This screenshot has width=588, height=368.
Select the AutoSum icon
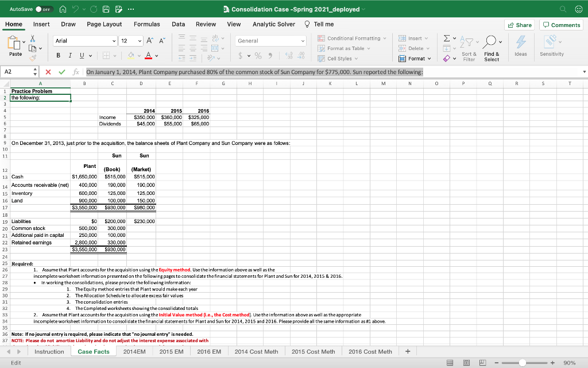pyautogui.click(x=447, y=38)
